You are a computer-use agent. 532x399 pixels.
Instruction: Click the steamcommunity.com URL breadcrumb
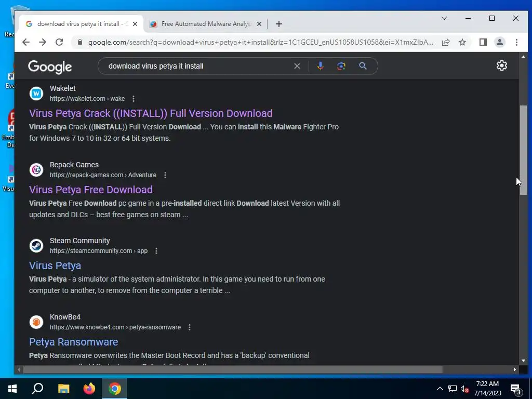[99, 251]
